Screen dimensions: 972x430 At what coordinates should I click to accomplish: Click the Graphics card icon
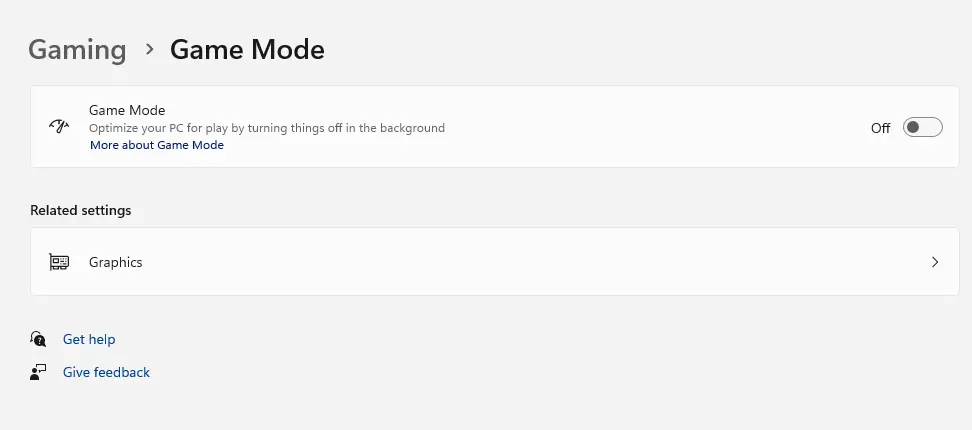(x=59, y=262)
